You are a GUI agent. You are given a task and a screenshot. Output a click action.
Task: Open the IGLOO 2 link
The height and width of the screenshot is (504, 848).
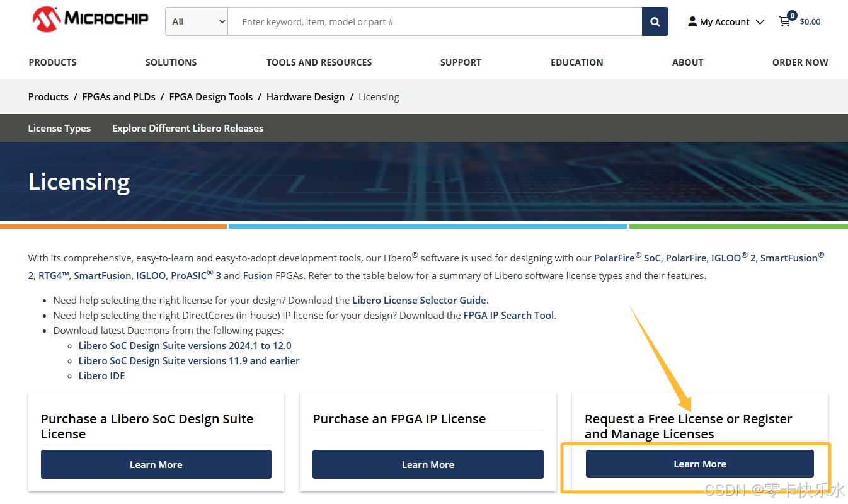(x=733, y=258)
